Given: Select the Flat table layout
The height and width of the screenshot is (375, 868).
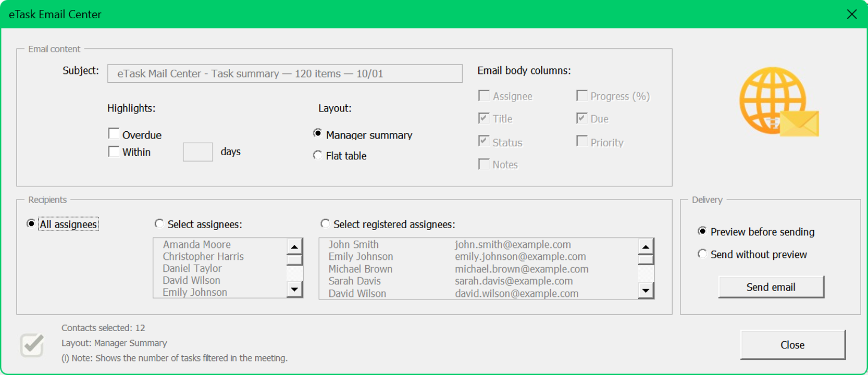Looking at the screenshot, I should (317, 155).
